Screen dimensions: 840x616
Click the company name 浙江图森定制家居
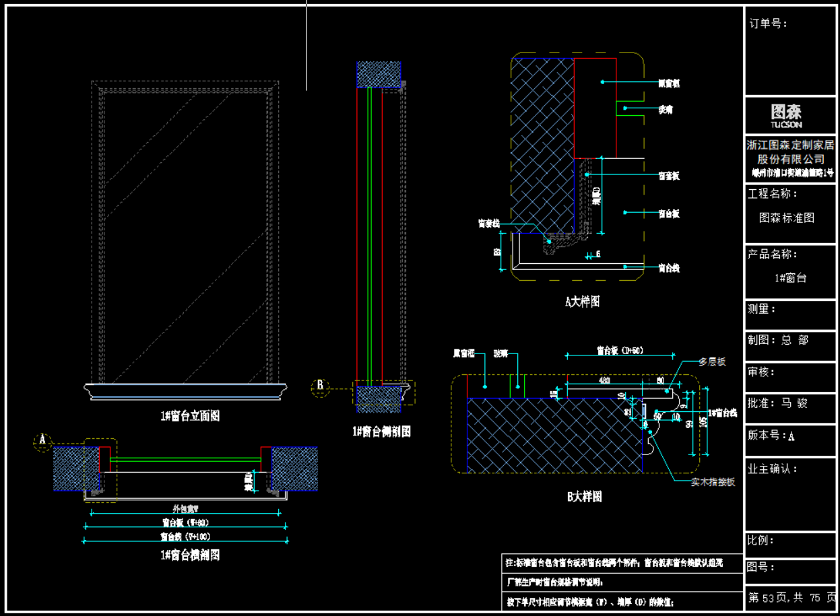(790, 144)
